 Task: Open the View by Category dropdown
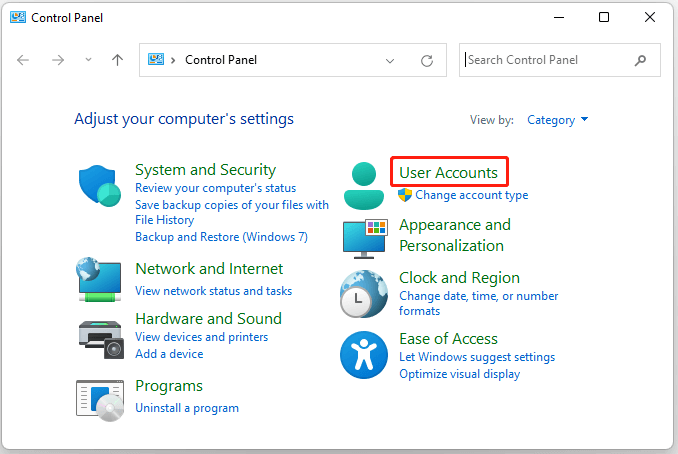[x=558, y=120]
